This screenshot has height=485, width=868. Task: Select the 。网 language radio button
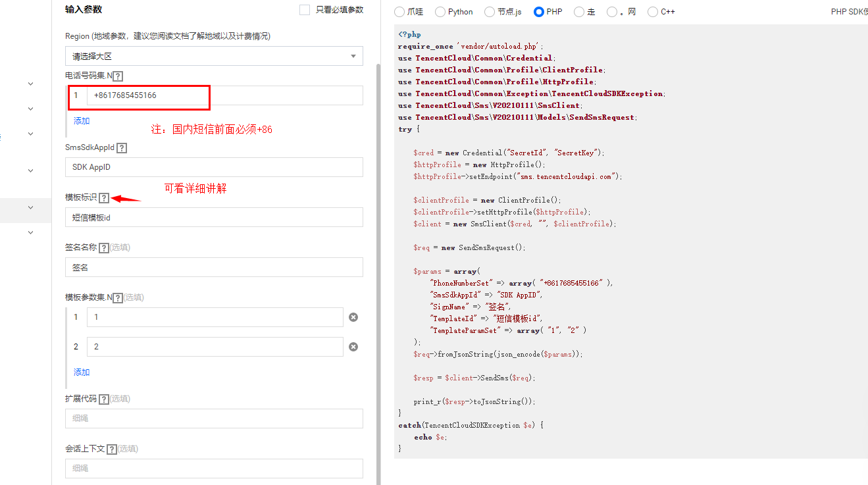612,12
